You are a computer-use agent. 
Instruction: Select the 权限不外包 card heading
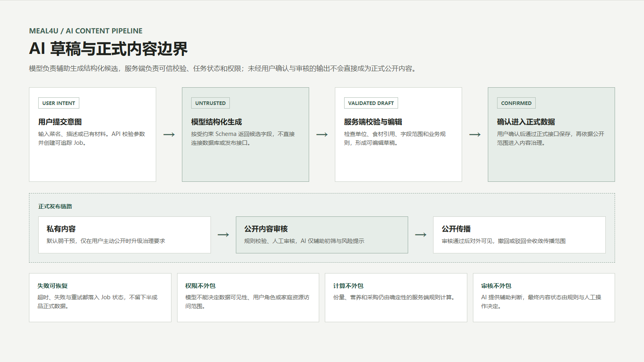coord(200,286)
